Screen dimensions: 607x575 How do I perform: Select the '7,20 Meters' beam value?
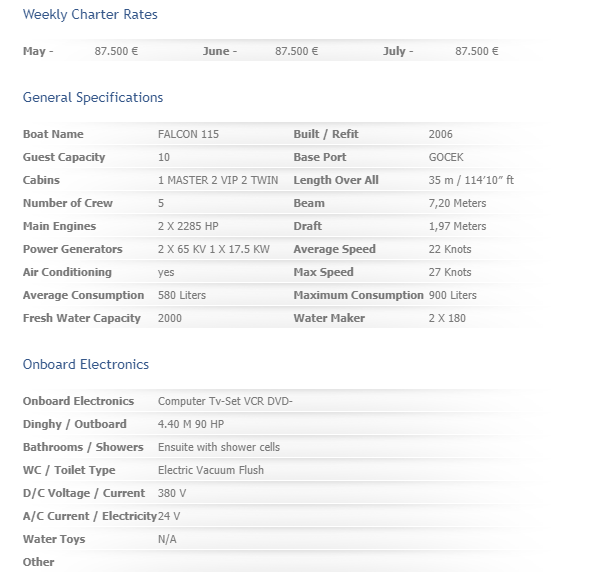pyautogui.click(x=457, y=203)
